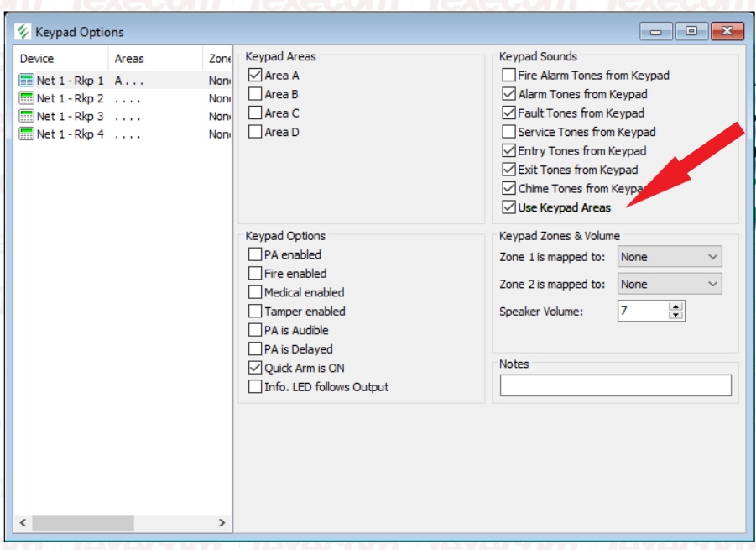
Task: Toggle Fire Alarm Tones from Keypad
Action: [508, 76]
